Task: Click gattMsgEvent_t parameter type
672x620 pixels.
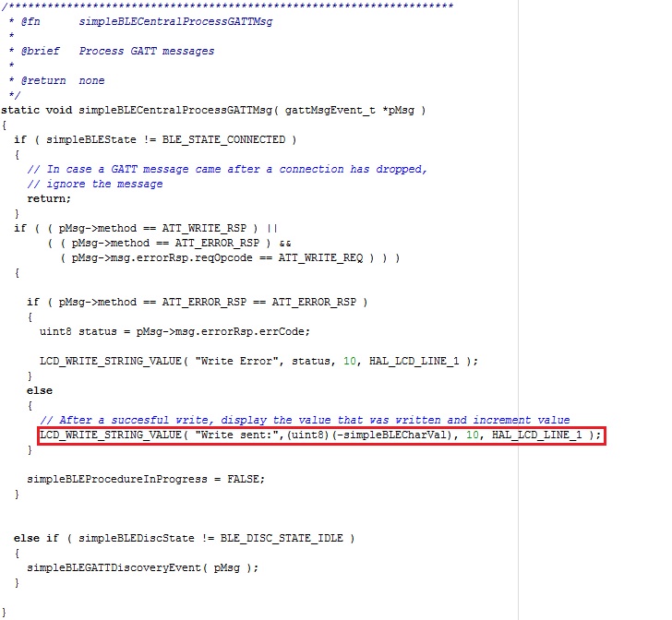Action: (x=330, y=110)
